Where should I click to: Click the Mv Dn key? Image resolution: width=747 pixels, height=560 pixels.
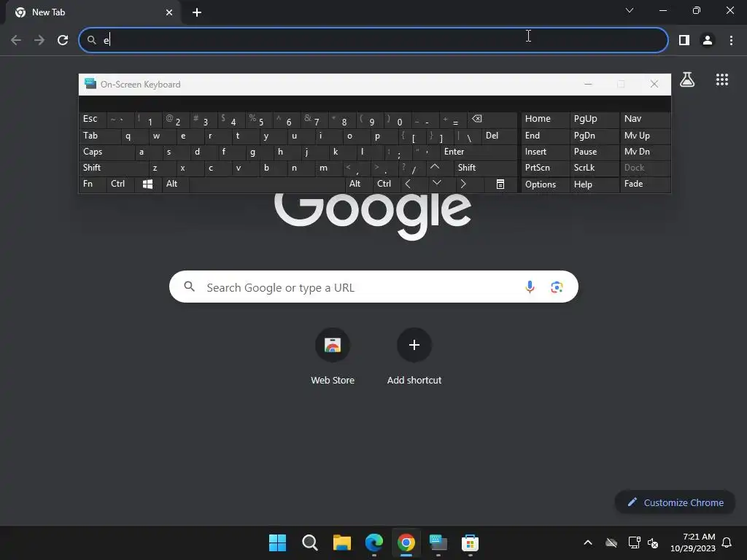click(645, 152)
